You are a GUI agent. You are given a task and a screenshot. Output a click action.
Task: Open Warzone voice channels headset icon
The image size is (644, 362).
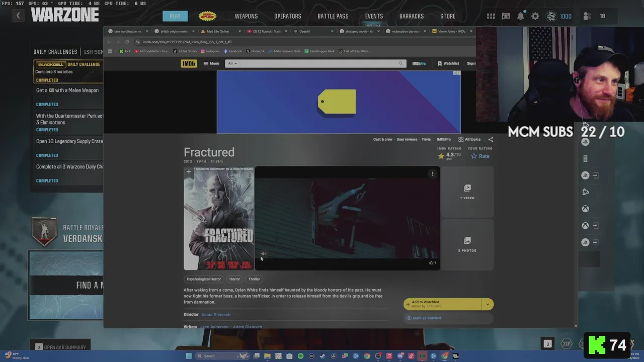pyautogui.click(x=506, y=16)
